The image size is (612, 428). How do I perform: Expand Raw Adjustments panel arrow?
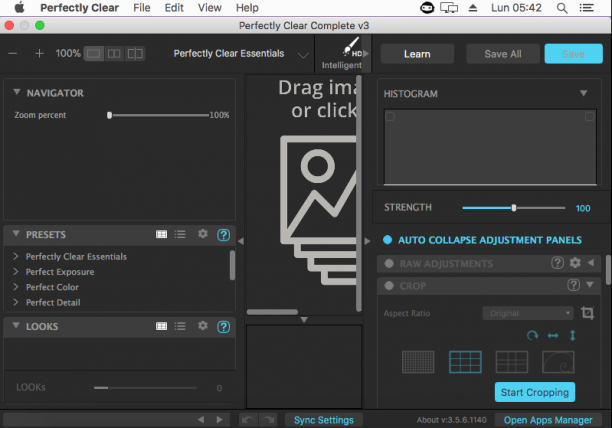(591, 263)
